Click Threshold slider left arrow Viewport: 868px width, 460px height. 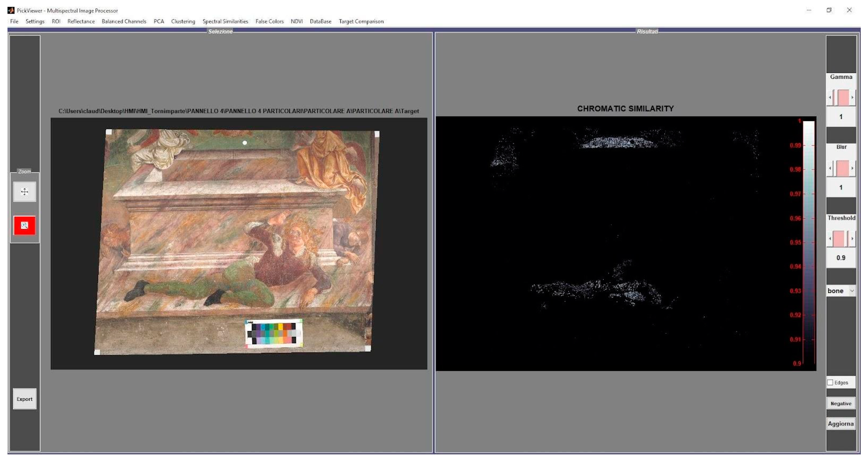pyautogui.click(x=830, y=239)
